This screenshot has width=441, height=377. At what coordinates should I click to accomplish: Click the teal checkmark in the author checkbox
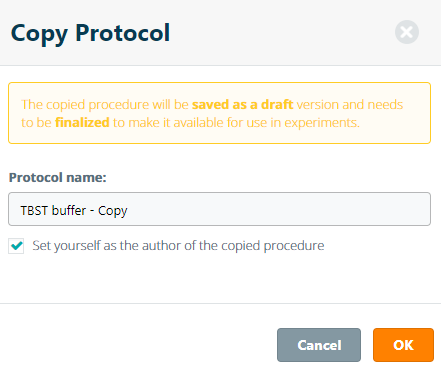point(16,246)
